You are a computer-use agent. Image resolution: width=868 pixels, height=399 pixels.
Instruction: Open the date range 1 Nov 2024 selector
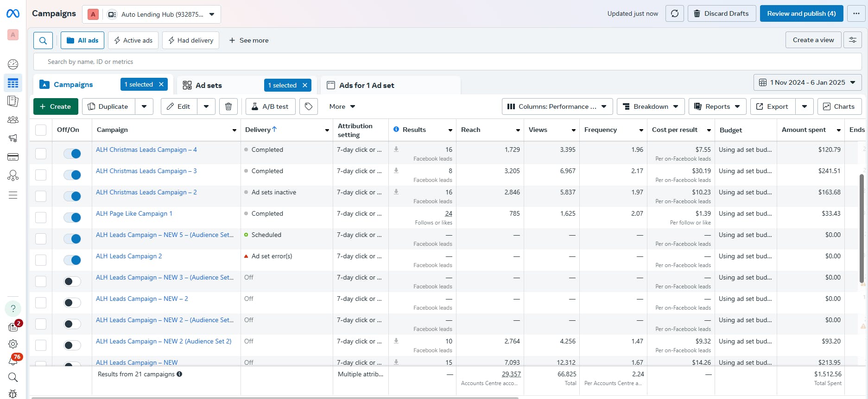click(807, 82)
